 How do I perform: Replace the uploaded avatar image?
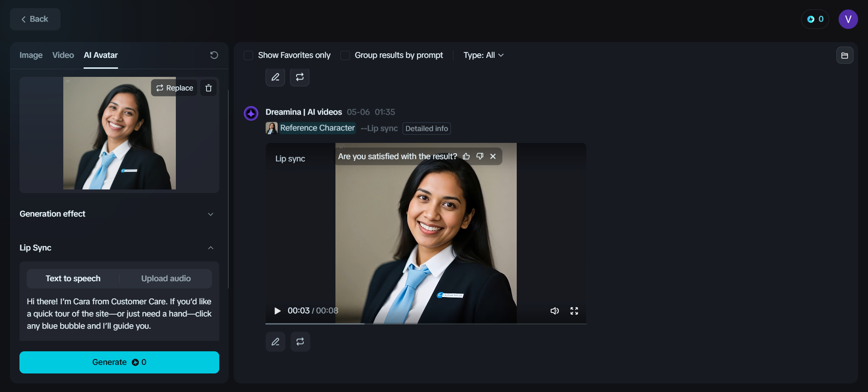pyautogui.click(x=175, y=88)
